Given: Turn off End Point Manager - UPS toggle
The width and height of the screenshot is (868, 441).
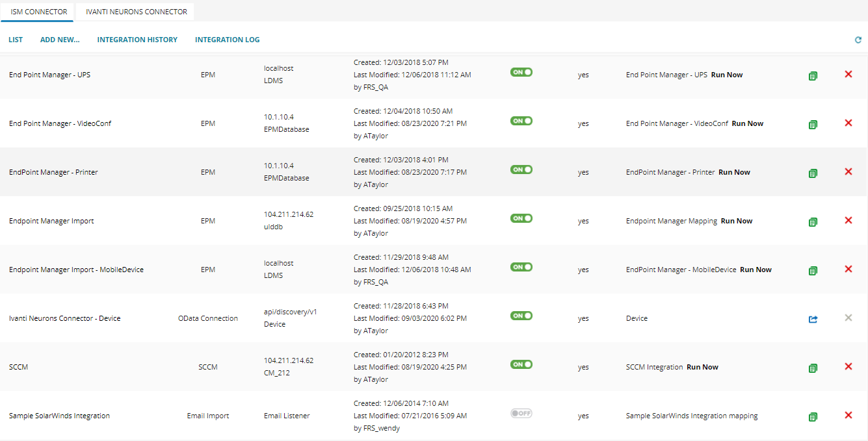Looking at the screenshot, I should click(521, 72).
